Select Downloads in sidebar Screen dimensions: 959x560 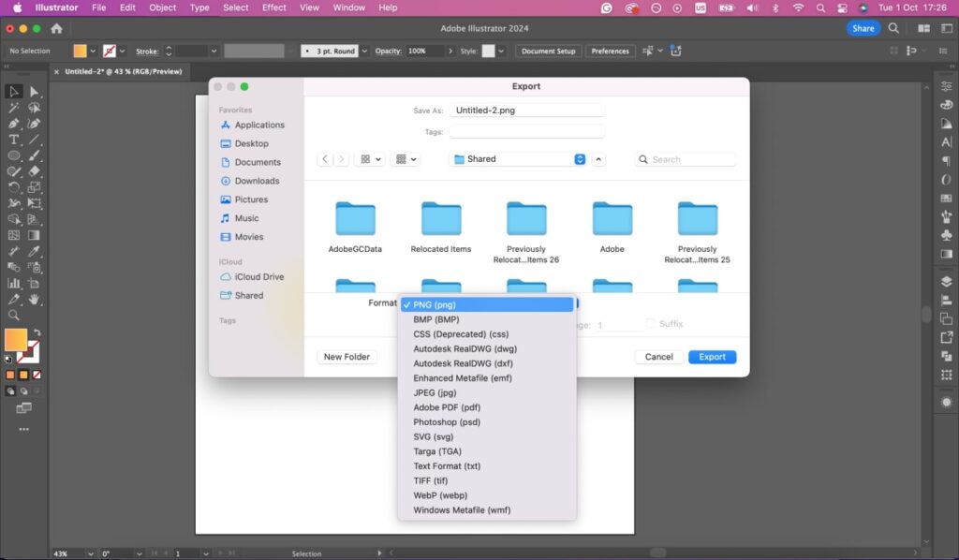click(x=257, y=181)
